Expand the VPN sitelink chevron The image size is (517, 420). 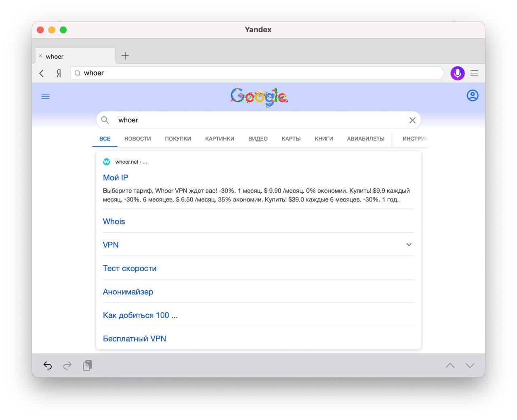tap(409, 245)
